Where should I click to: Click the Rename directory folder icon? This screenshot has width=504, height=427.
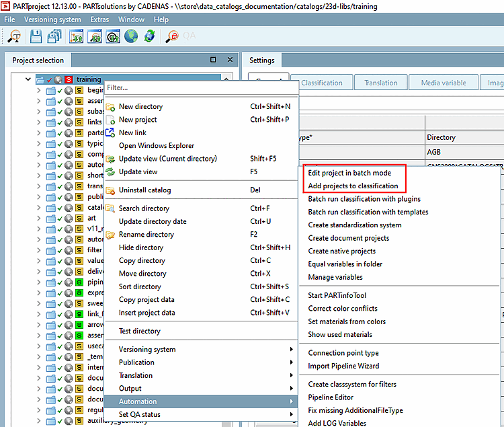pyautogui.click(x=110, y=235)
